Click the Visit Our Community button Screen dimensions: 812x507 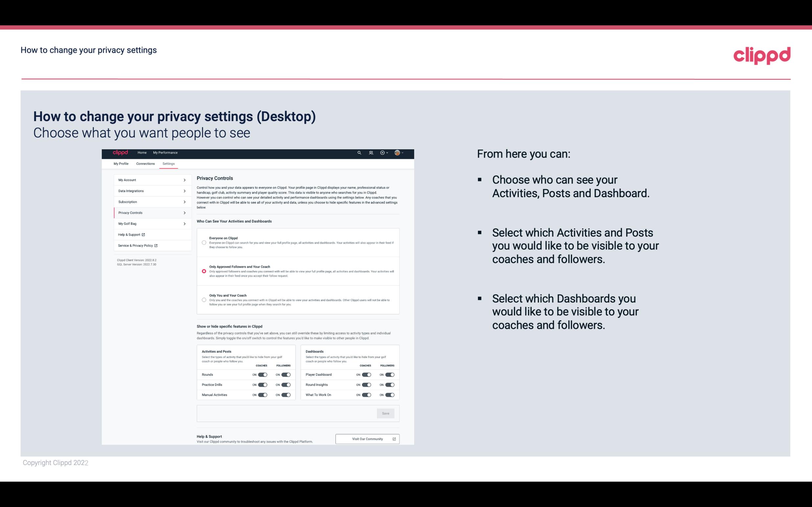(367, 439)
